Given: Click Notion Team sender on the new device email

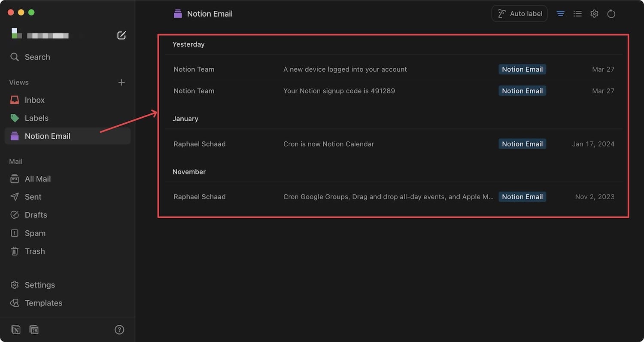Looking at the screenshot, I should [x=194, y=69].
